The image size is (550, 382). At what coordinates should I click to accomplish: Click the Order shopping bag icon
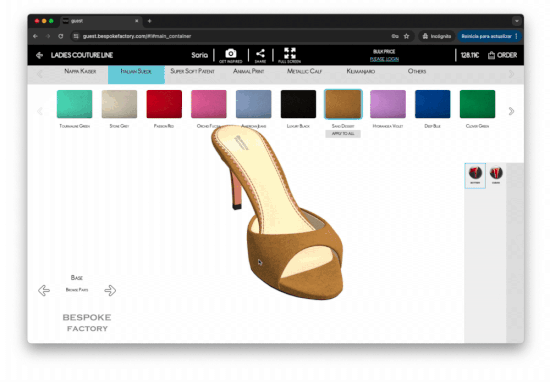(491, 55)
